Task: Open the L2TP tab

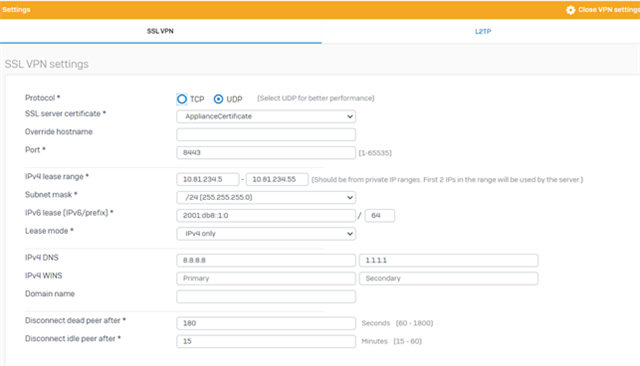Action: pos(483,31)
